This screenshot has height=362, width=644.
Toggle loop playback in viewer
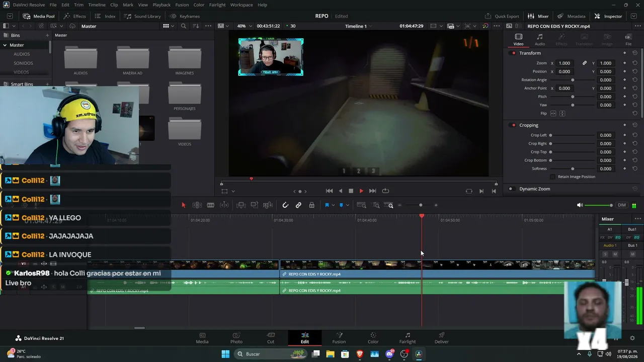coord(386,191)
